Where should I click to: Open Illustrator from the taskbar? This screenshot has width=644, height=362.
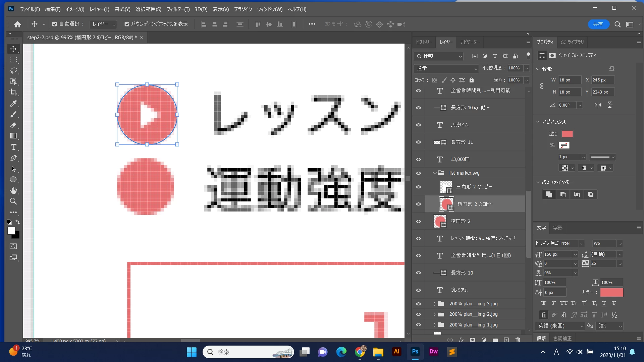(x=396, y=352)
